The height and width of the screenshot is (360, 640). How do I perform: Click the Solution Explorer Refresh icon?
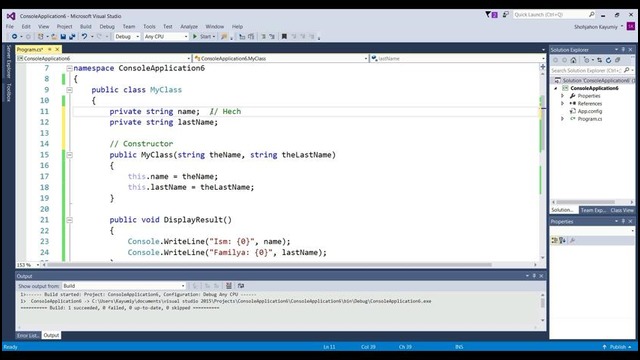point(608,60)
